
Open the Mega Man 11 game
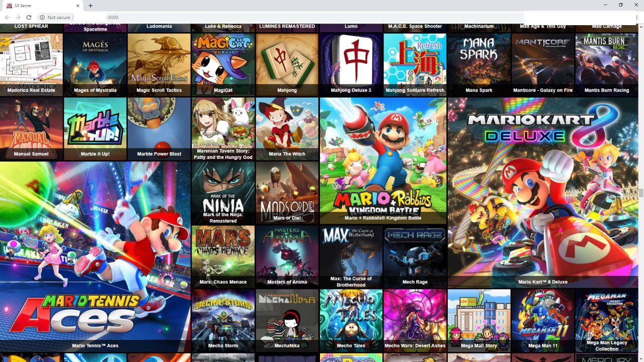(x=543, y=320)
